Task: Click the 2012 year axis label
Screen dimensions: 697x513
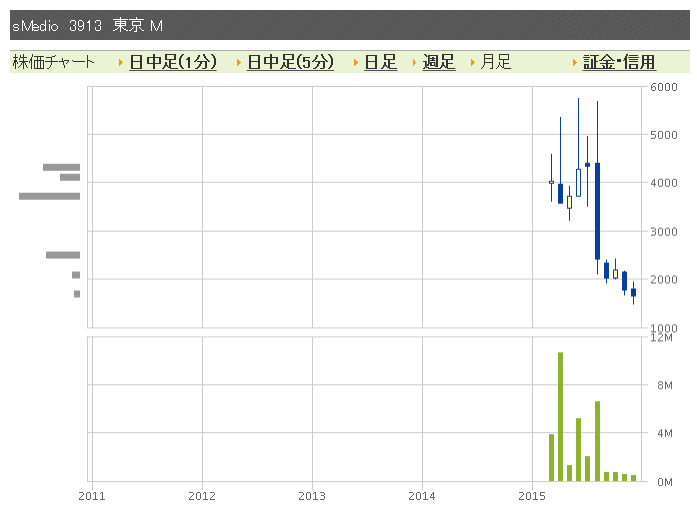Action: [x=202, y=496]
